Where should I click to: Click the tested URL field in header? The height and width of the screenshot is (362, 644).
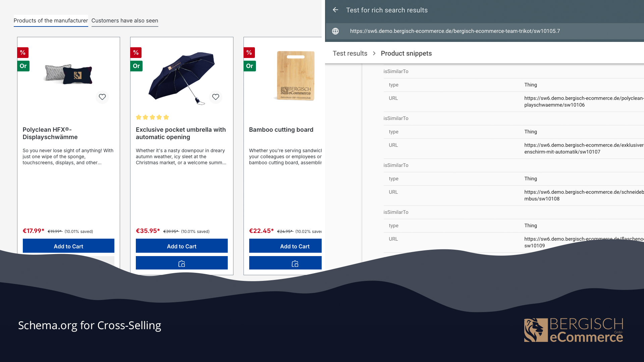[455, 31]
